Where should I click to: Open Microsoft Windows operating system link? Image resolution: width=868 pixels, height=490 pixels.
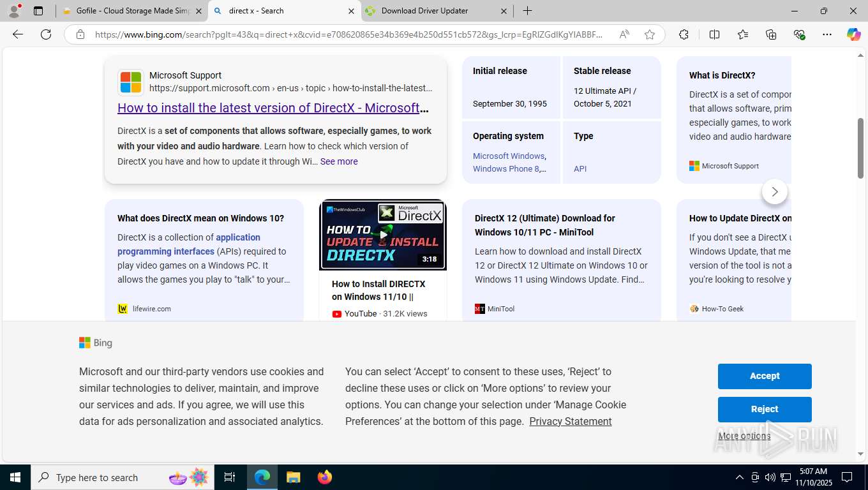click(509, 156)
